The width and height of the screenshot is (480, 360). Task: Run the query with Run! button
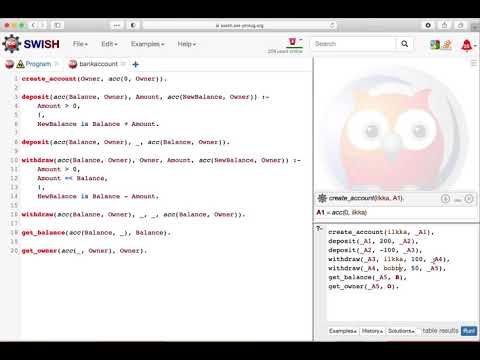[x=469, y=331]
